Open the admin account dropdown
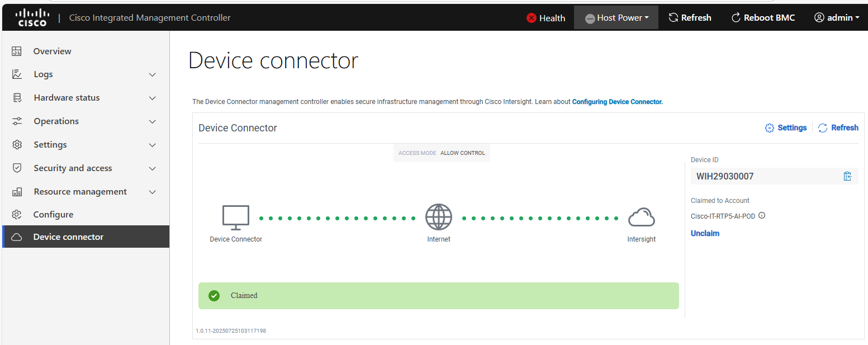The width and height of the screenshot is (868, 345). pos(837,17)
